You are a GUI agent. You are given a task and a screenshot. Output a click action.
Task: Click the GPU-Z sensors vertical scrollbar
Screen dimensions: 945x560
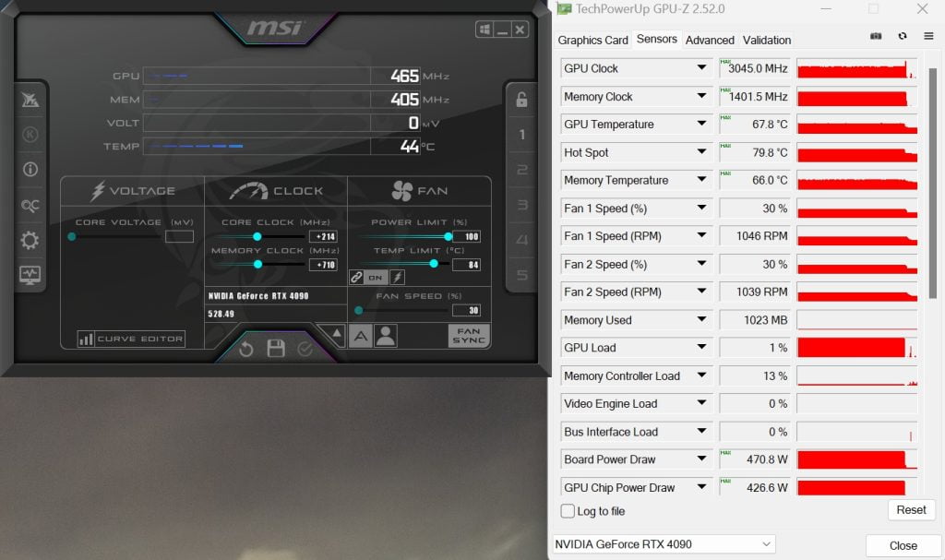point(932,184)
